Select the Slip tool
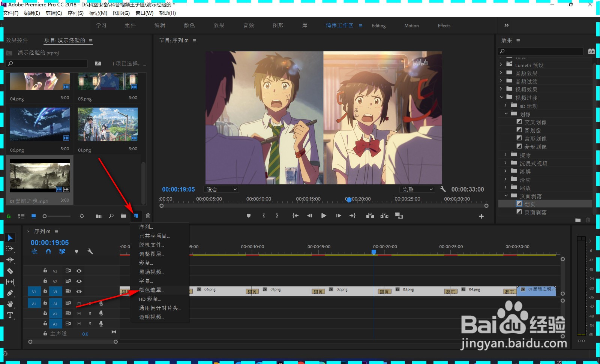This screenshot has height=364, width=600. tap(10, 282)
